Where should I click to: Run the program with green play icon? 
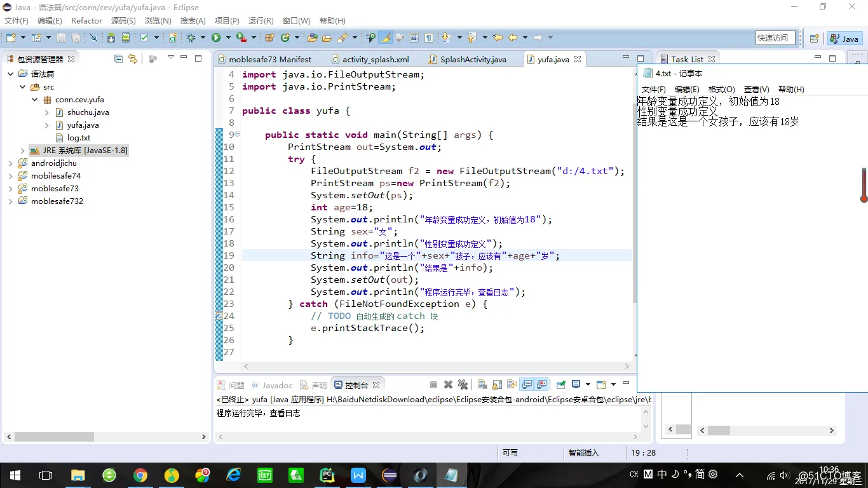216,37
